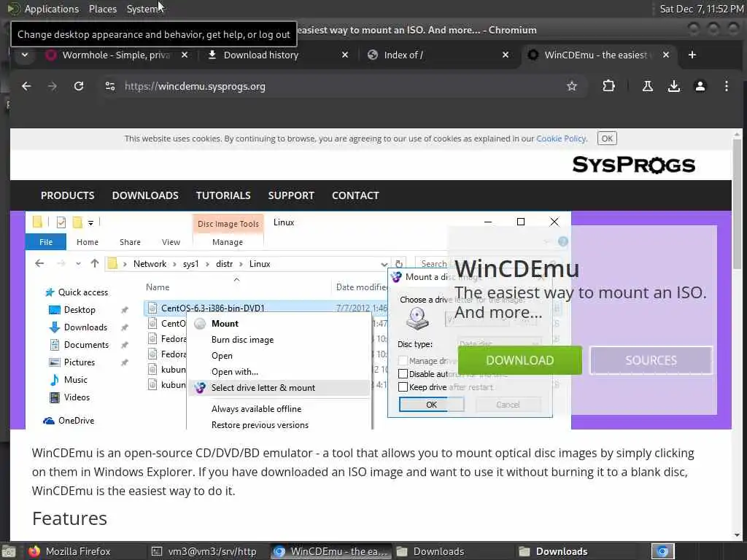Click the URL address field
Screen dimensions: 747x560
(x=333, y=86)
